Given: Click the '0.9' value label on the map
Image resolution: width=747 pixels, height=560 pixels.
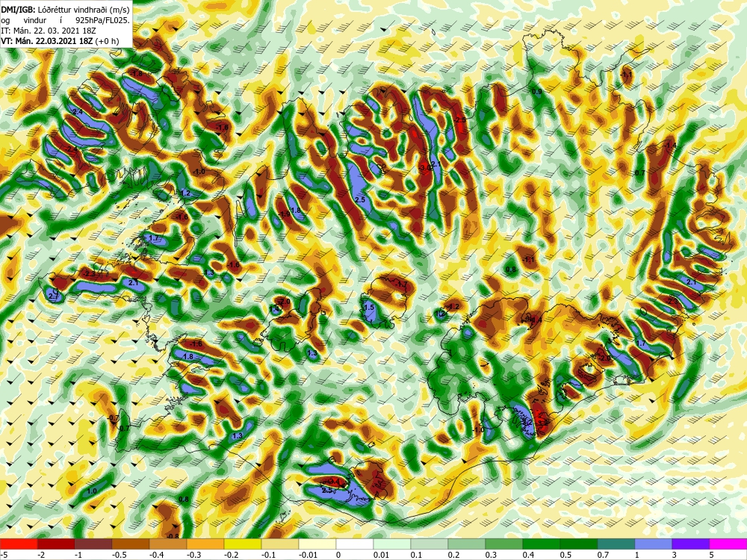Looking at the screenshot, I should 537,92.
